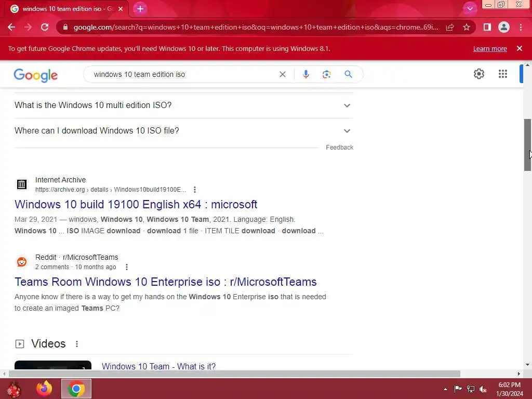Click the Reddit favicon
The image size is (532, 399).
pyautogui.click(x=22, y=262)
